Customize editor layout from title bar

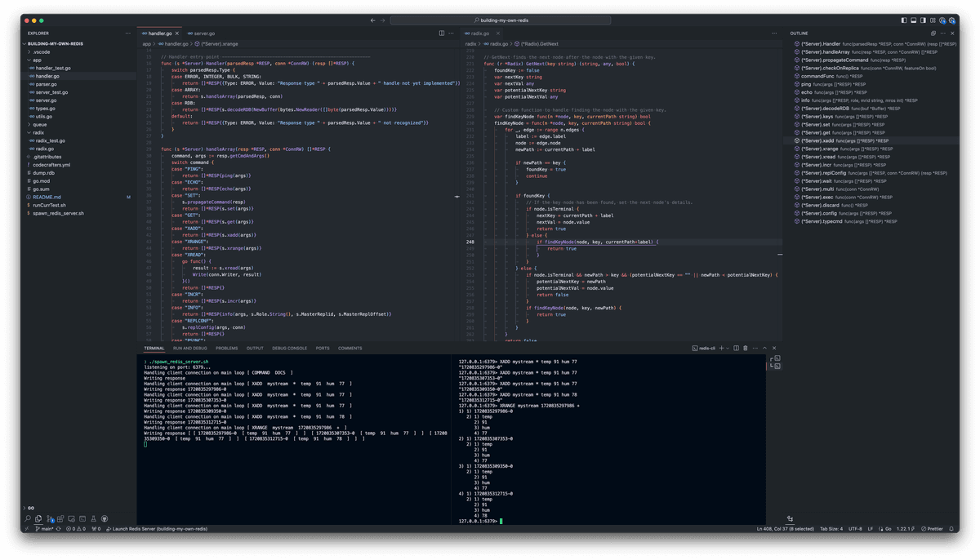tap(933, 20)
